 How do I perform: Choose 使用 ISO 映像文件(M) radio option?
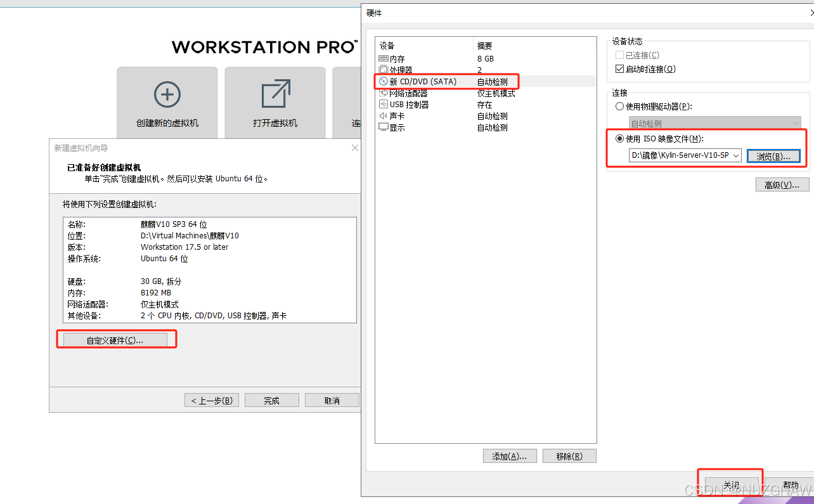pos(620,139)
